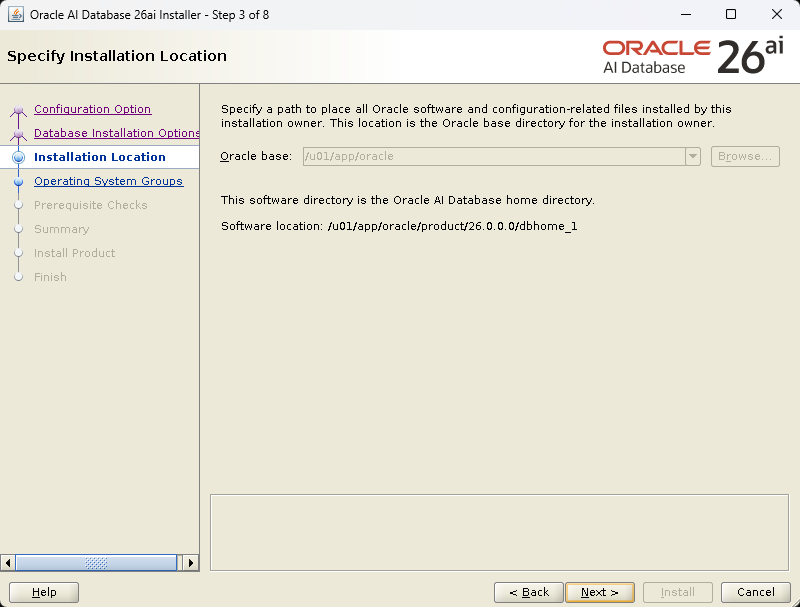This screenshot has width=800, height=607.
Task: Open the Help button
Action: [44, 592]
